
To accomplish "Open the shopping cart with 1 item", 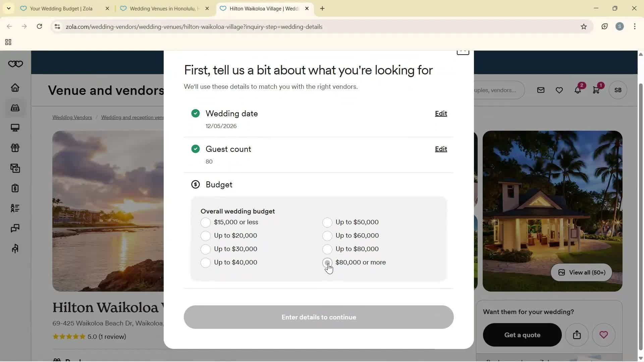I will [x=596, y=90].
